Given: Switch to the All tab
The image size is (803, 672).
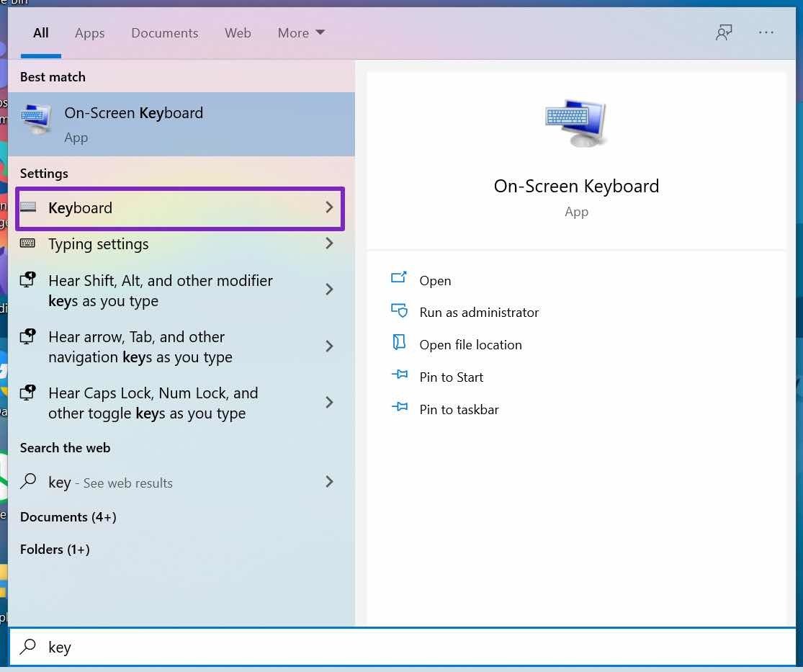Looking at the screenshot, I should pos(41,33).
